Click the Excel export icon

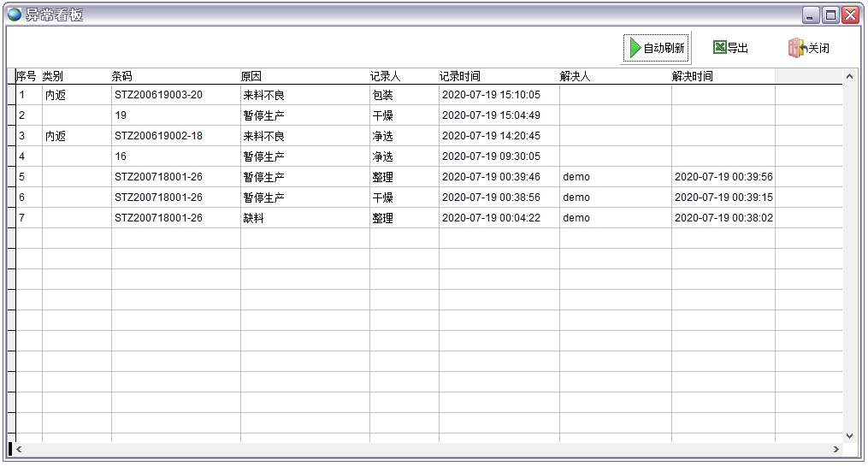tap(720, 48)
